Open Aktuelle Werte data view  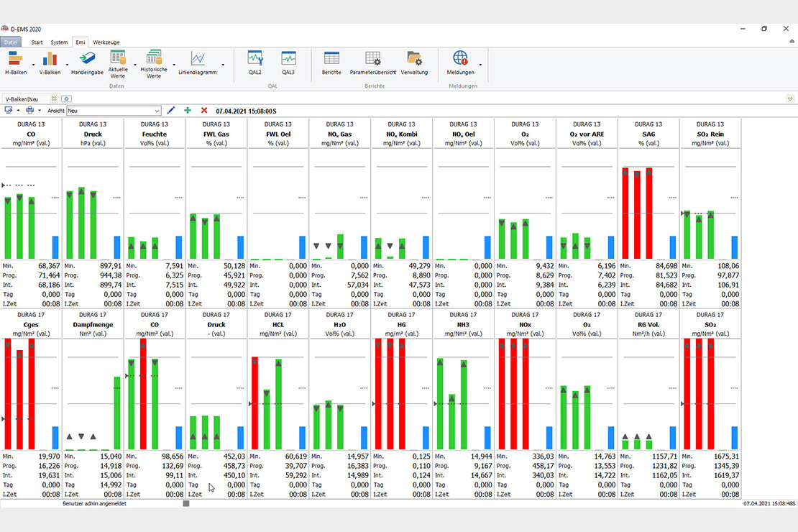coord(118,63)
